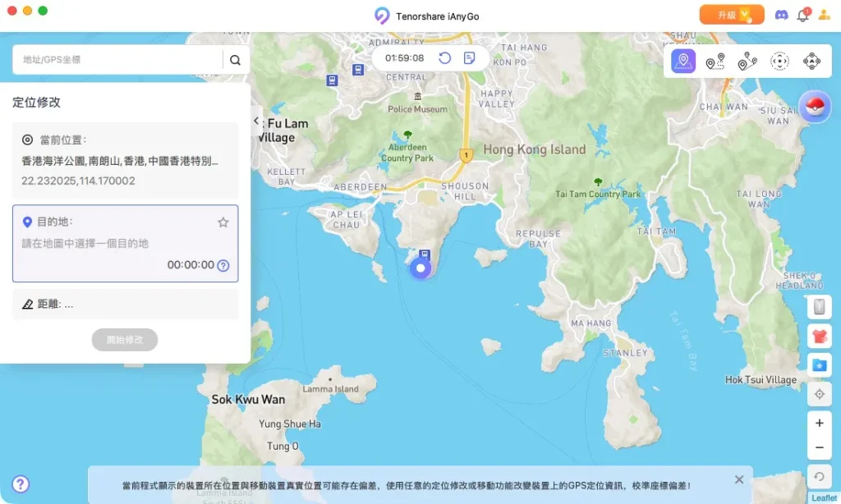Select the jump teleport mode icon
Image resolution: width=841 pixels, height=504 pixels.
pos(779,61)
